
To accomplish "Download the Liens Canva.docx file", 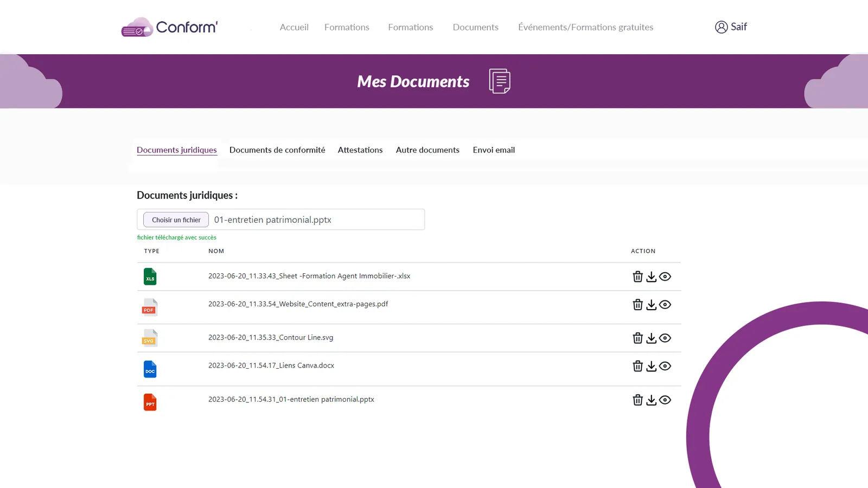I will point(651,366).
